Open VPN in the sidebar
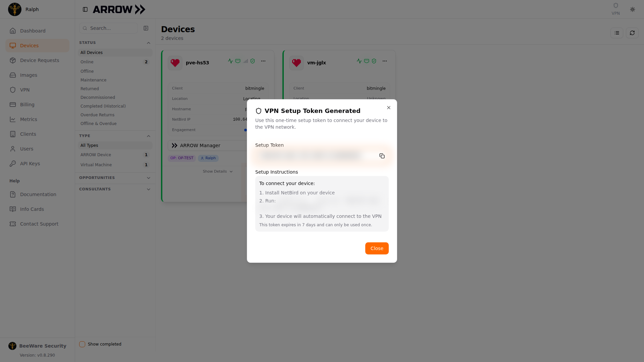Image resolution: width=644 pixels, height=362 pixels. (37, 90)
